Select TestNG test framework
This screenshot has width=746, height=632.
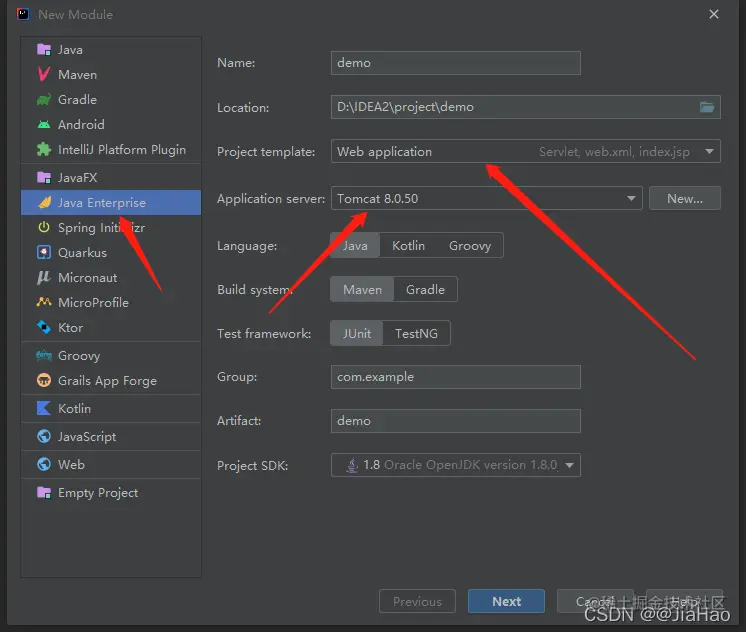416,333
